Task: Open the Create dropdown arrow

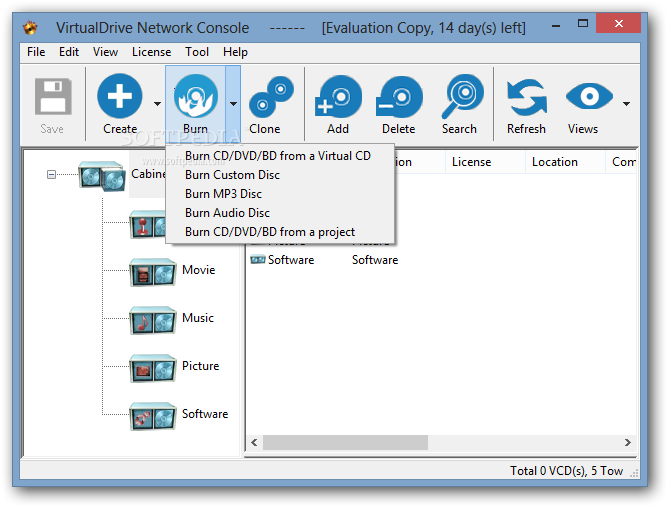Action: (158, 104)
